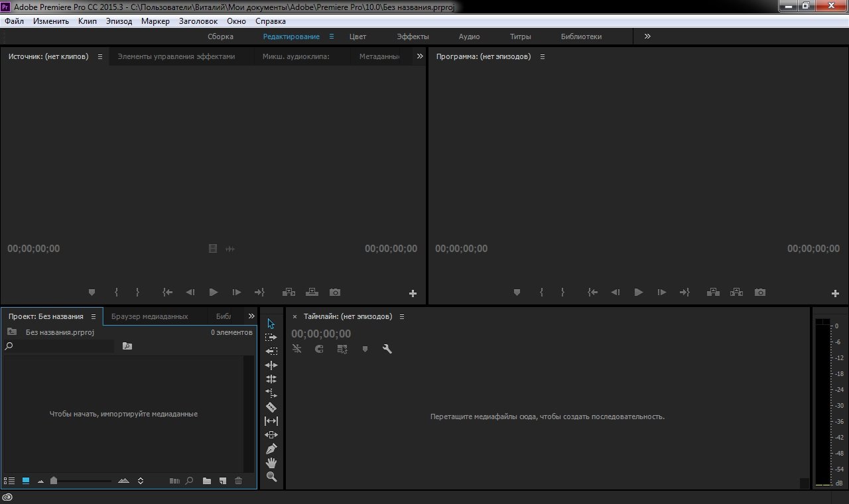Open the Эпизод menu
This screenshot has width=849, height=504.
click(119, 21)
